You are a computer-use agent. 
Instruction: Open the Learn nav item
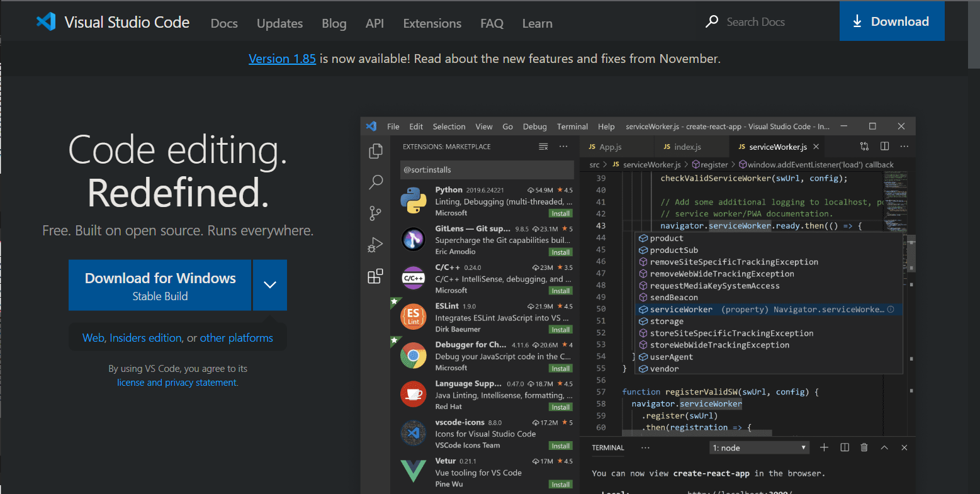[537, 23]
